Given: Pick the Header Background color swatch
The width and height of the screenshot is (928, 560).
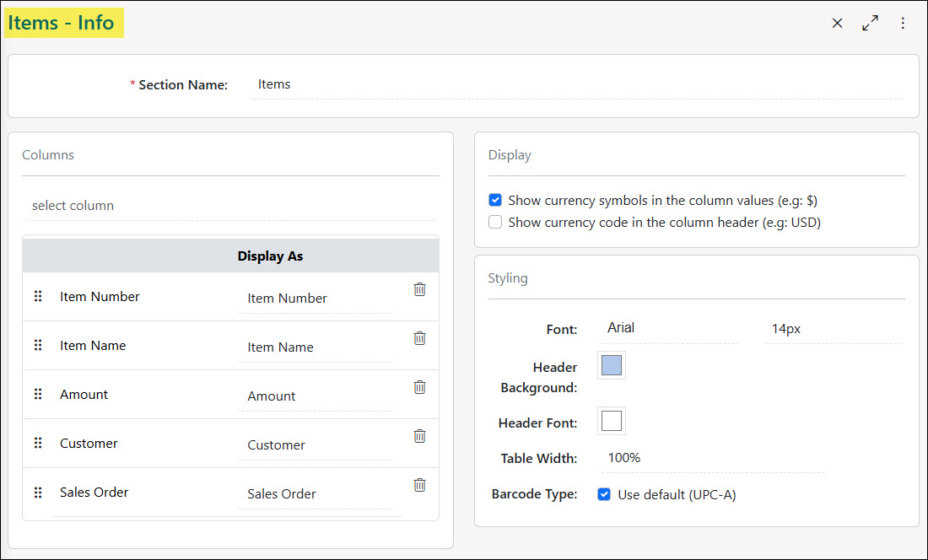Looking at the screenshot, I should click(x=612, y=365).
